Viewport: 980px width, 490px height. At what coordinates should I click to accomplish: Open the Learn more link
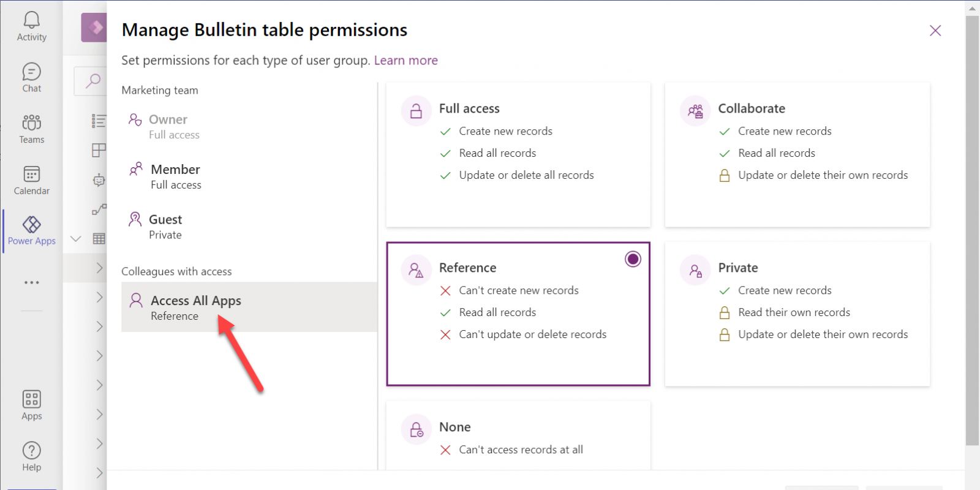click(x=405, y=61)
